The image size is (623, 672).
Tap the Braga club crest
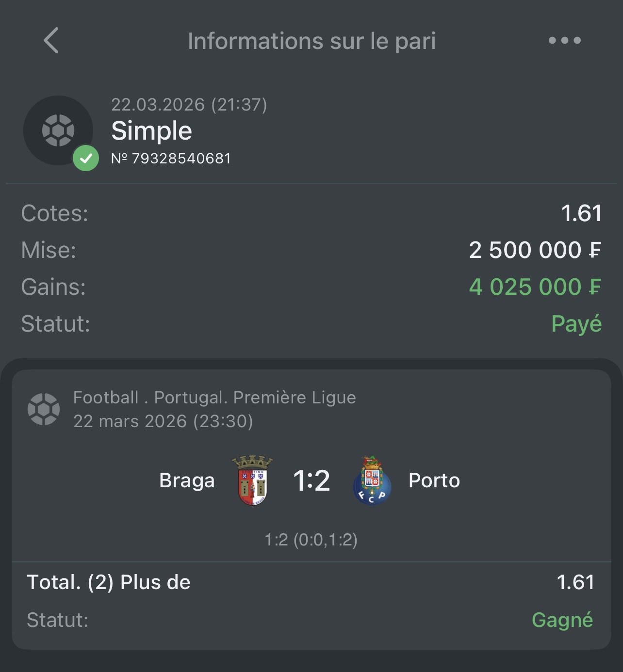[x=253, y=480]
